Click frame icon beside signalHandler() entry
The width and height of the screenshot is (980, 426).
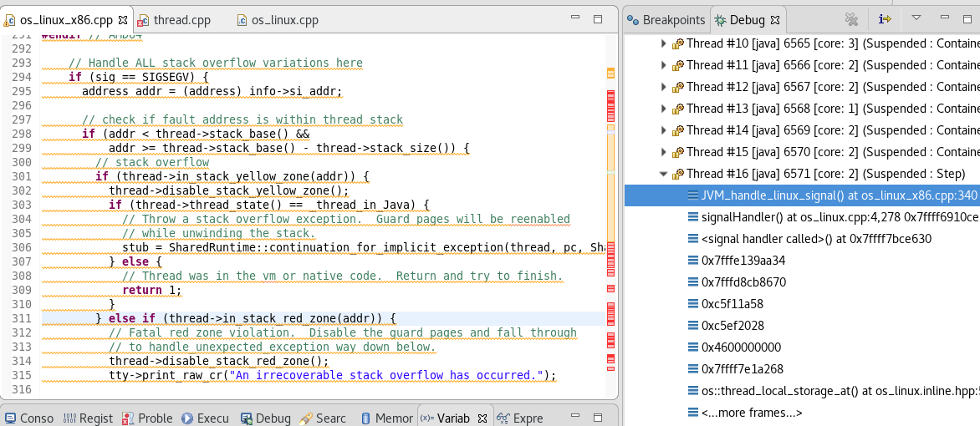692,216
